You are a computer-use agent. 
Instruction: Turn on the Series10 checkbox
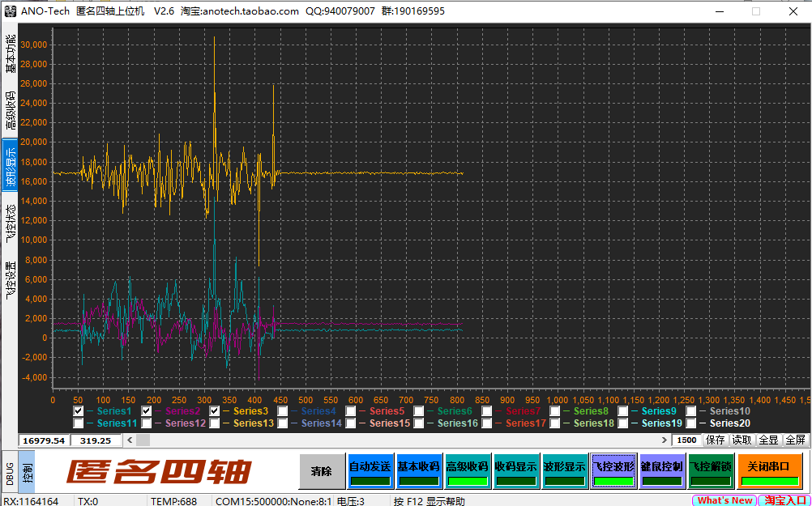click(x=690, y=411)
